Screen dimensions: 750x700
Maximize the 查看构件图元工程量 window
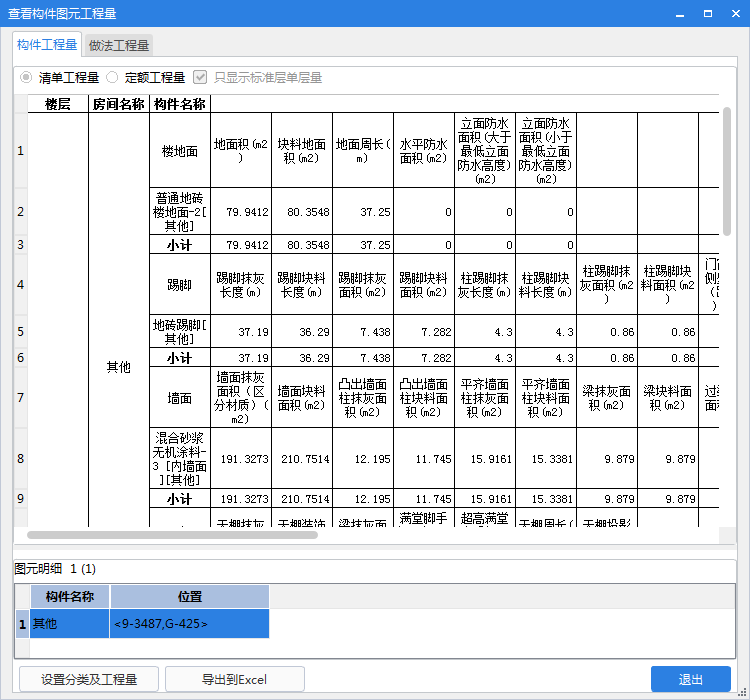[x=708, y=14]
